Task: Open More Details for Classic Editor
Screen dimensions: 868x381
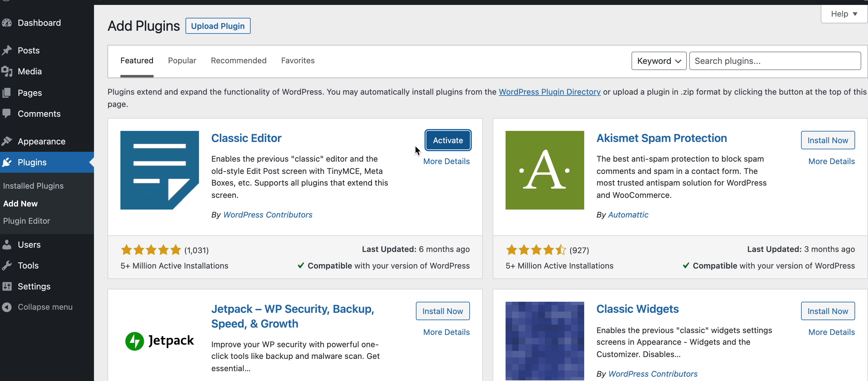Action: click(446, 161)
